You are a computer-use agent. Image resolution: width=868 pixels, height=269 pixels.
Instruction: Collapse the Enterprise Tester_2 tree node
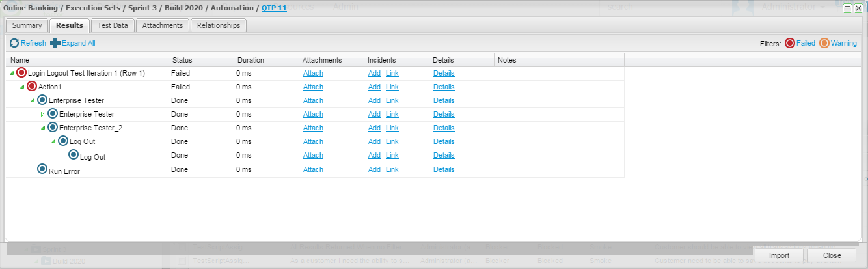(x=43, y=128)
